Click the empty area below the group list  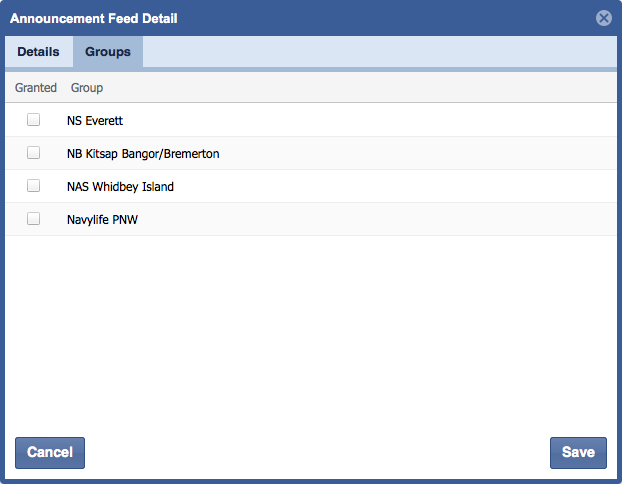(310, 330)
